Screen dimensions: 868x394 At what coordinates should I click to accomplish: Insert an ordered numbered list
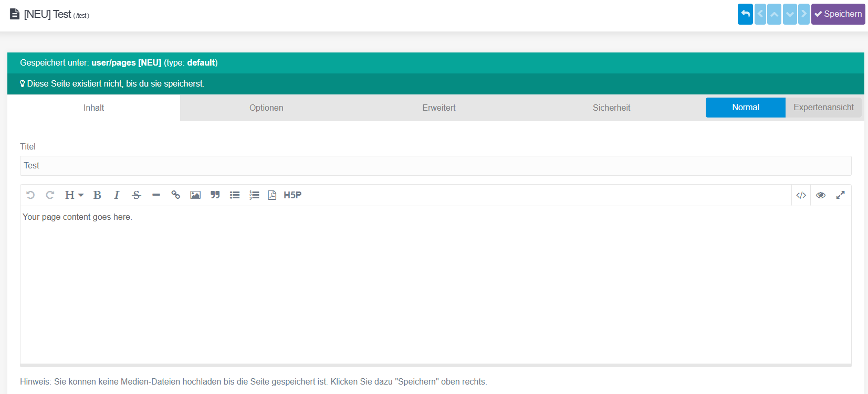click(x=254, y=195)
